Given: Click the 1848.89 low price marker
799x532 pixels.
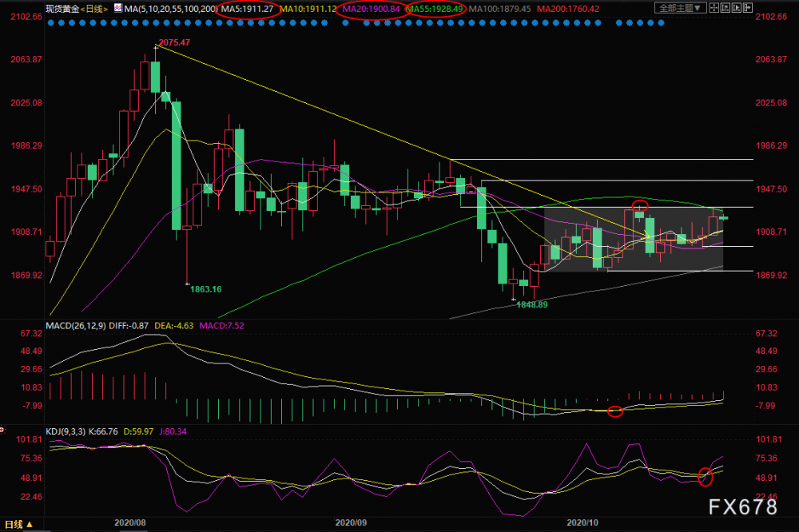Looking at the screenshot, I should point(532,304).
